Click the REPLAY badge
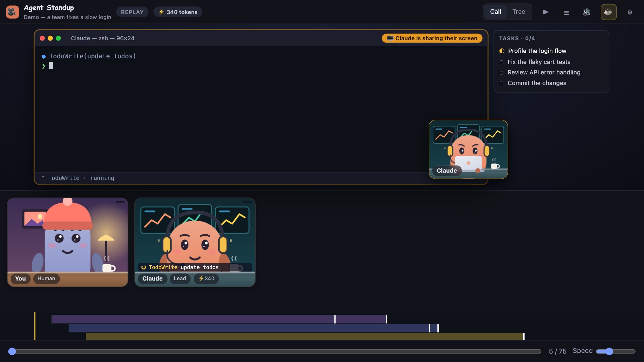The width and height of the screenshot is (644, 362). point(132,12)
